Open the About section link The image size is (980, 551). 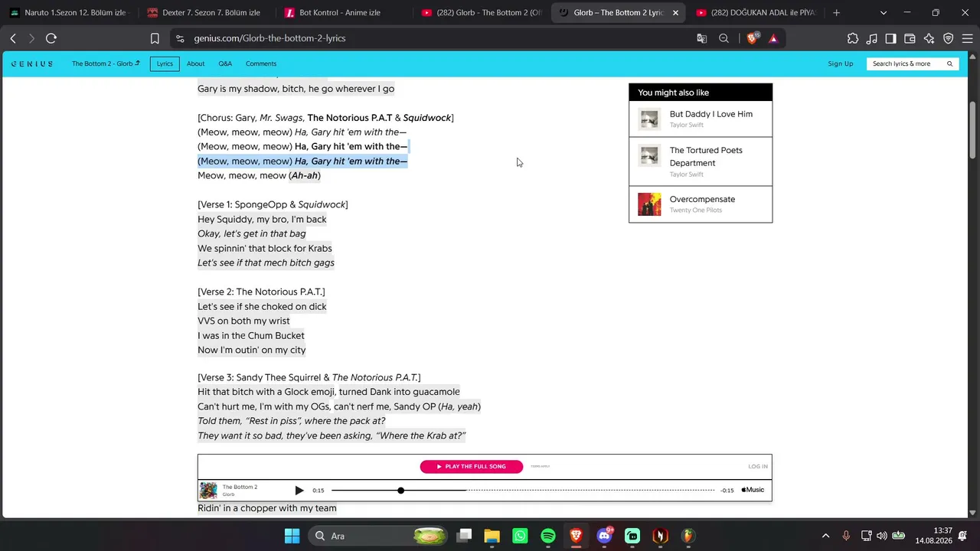(x=195, y=64)
